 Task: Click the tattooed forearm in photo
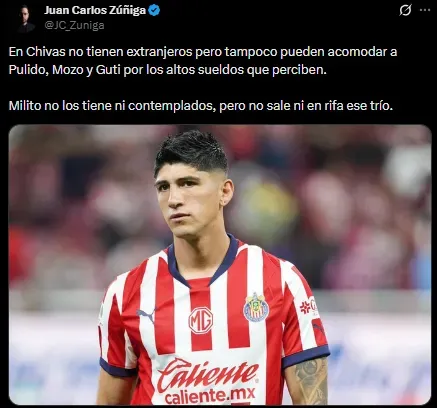[311, 382]
